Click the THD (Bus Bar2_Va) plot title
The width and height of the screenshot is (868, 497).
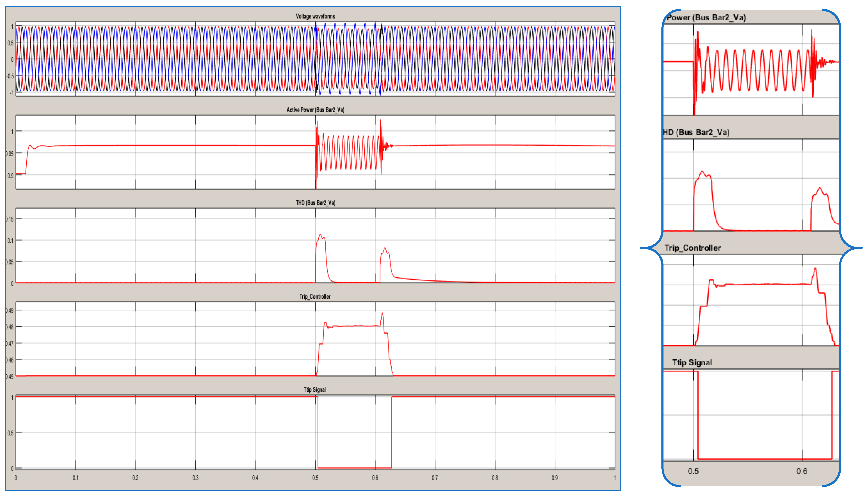tap(315, 203)
